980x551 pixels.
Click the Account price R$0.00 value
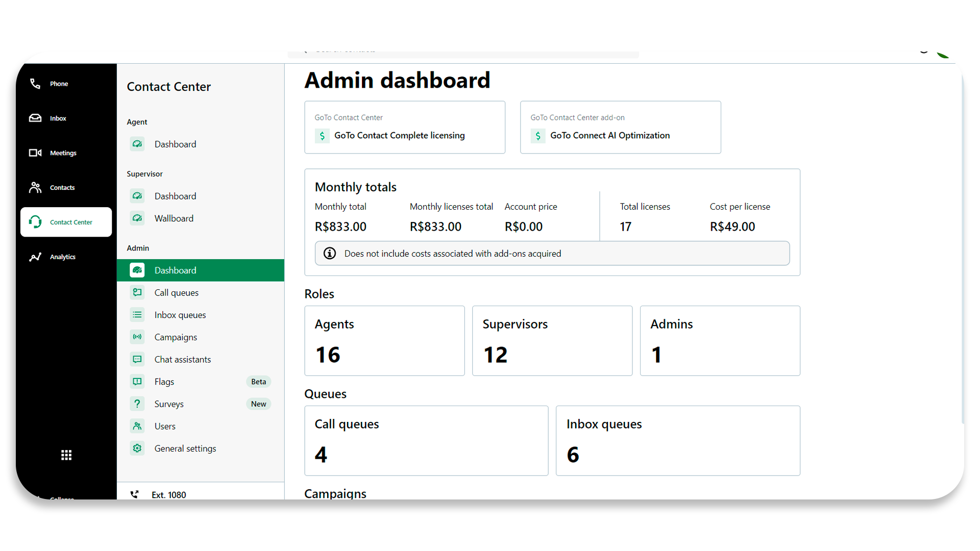(x=524, y=227)
